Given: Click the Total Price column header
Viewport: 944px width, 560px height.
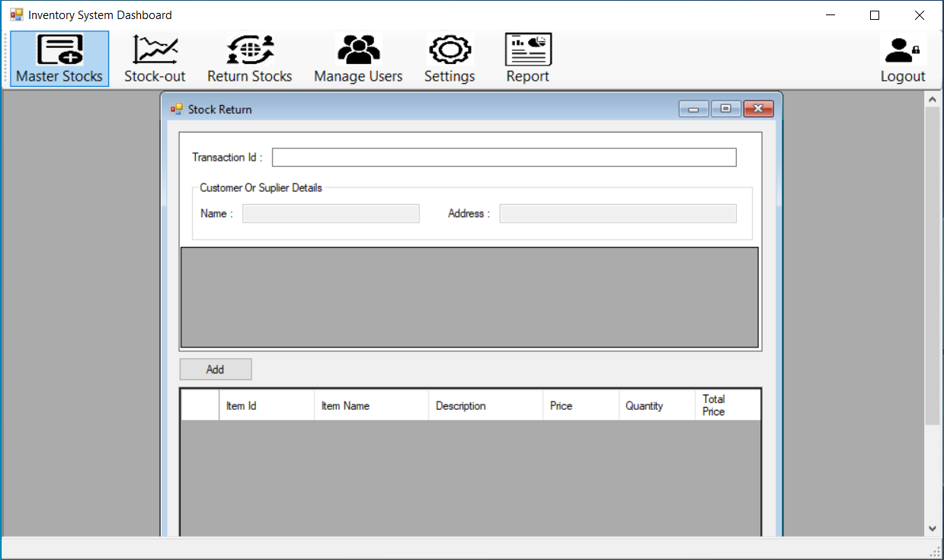Looking at the screenshot, I should [x=727, y=405].
